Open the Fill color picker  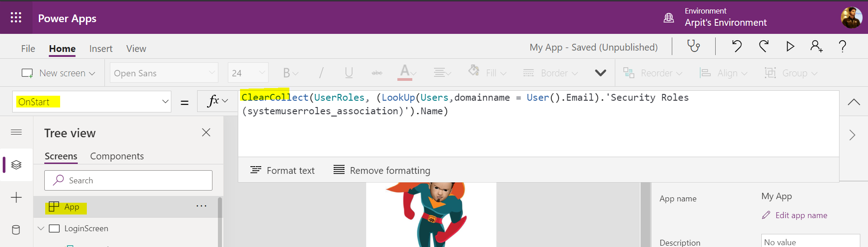tap(487, 73)
